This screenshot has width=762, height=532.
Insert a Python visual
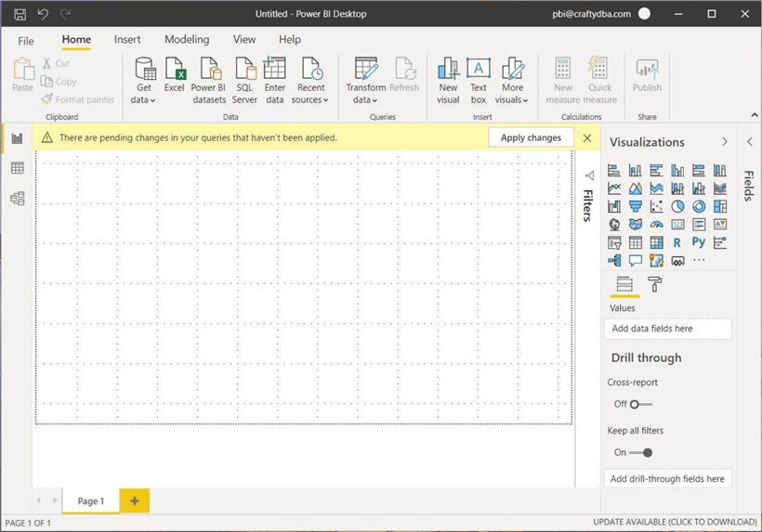(x=698, y=242)
